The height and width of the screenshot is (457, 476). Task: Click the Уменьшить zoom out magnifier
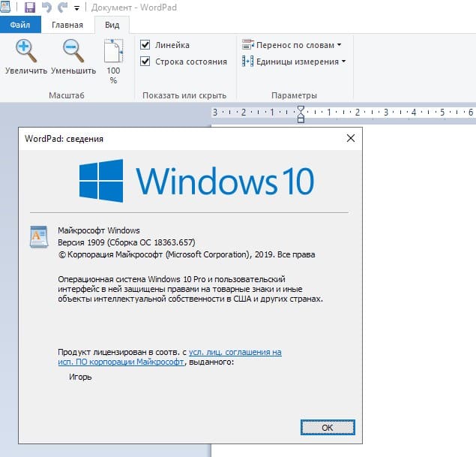point(73,57)
